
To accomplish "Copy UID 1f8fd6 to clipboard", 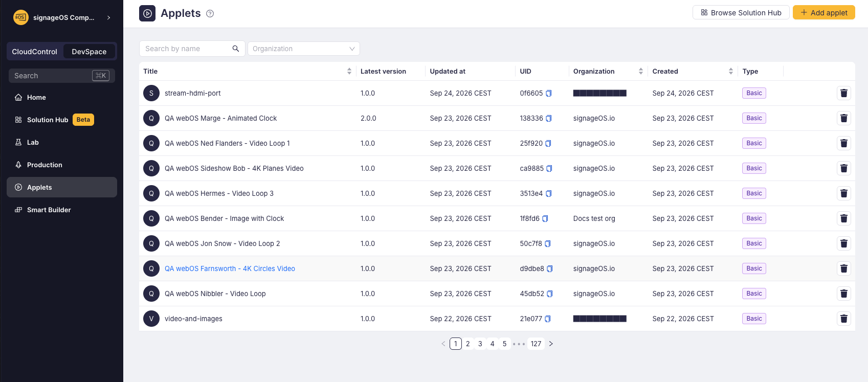I will pyautogui.click(x=545, y=219).
